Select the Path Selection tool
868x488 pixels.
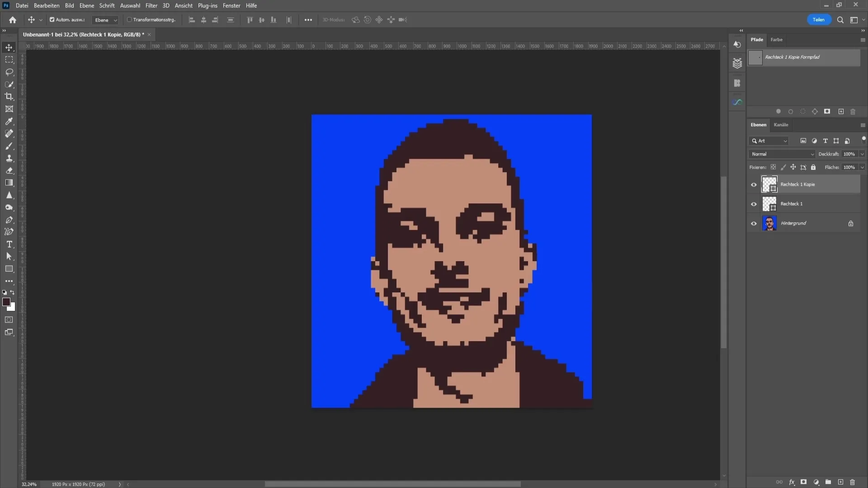point(9,256)
